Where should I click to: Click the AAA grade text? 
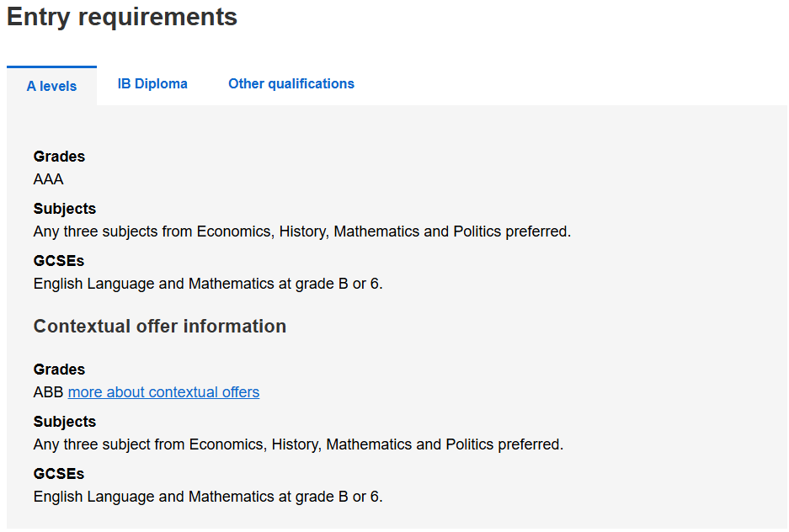[x=49, y=179]
